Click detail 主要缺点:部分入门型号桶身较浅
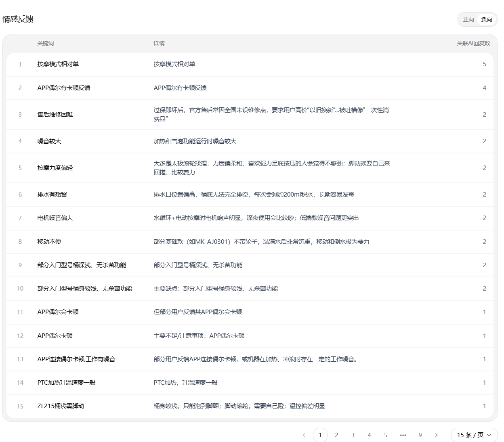 click(216, 288)
